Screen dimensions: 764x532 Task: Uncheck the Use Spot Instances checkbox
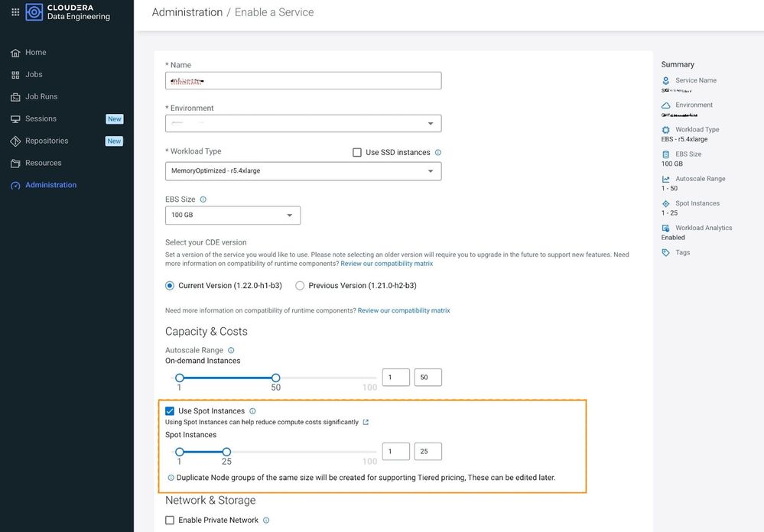click(x=170, y=411)
